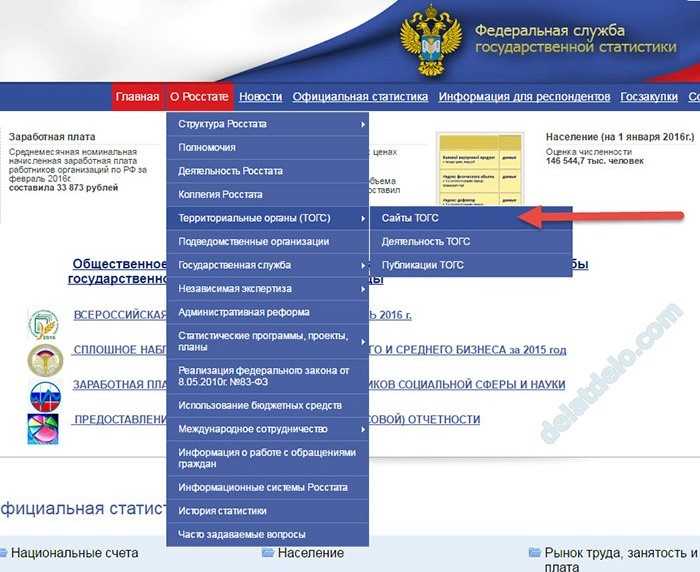
Task: Follow the ВСЕРОССИЙСКАЯ census link
Action: tap(120, 315)
